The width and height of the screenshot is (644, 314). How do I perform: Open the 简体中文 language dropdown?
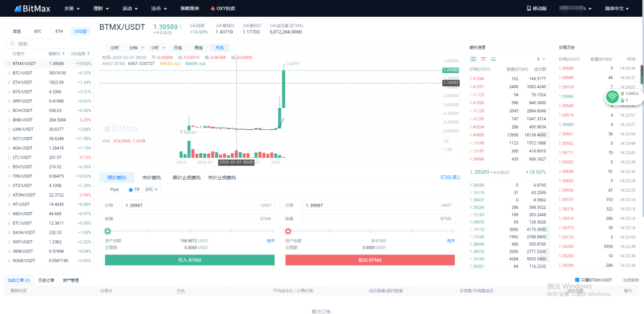click(x=617, y=8)
